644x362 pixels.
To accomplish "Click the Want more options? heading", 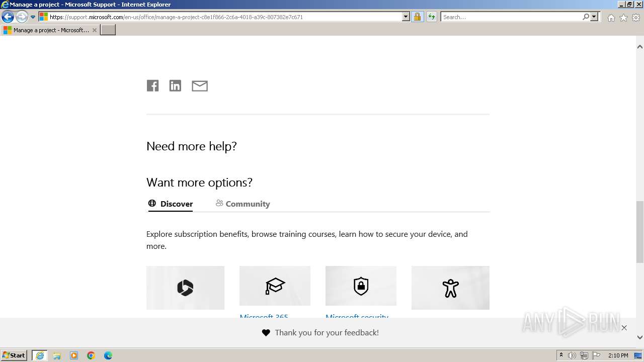I will tap(199, 183).
